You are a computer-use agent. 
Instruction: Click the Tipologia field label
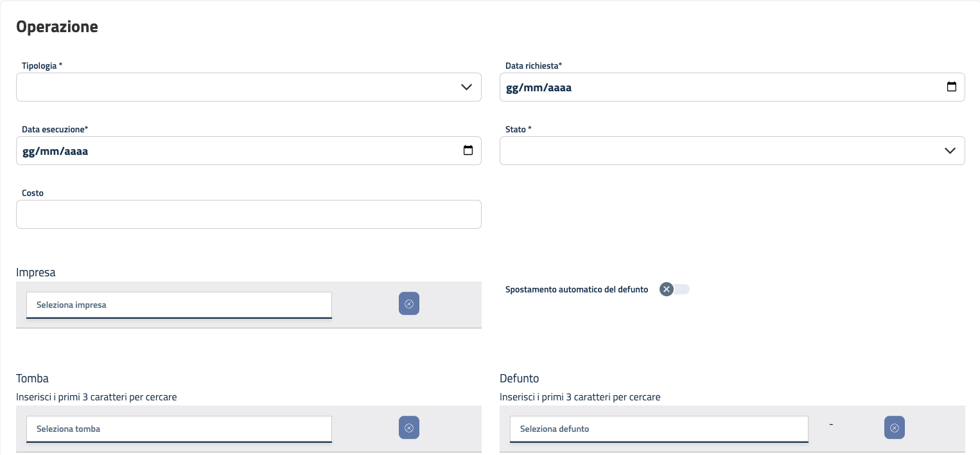[42, 66]
